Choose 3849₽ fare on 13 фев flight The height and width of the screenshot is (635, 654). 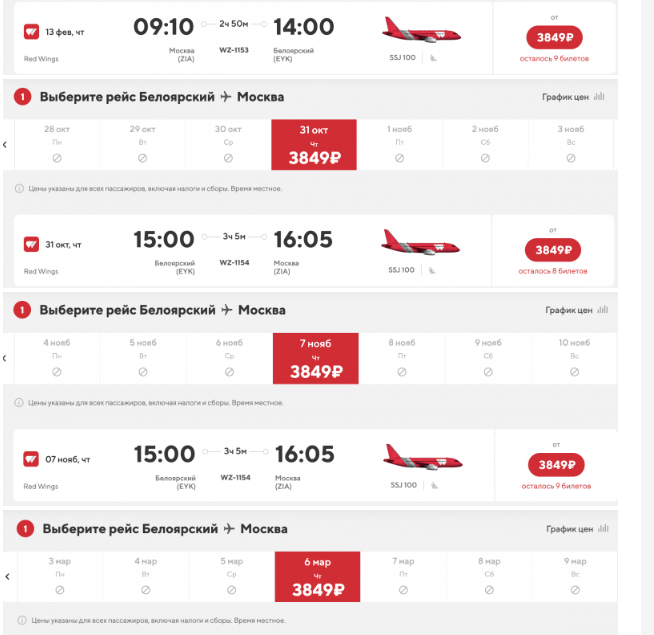tap(554, 38)
